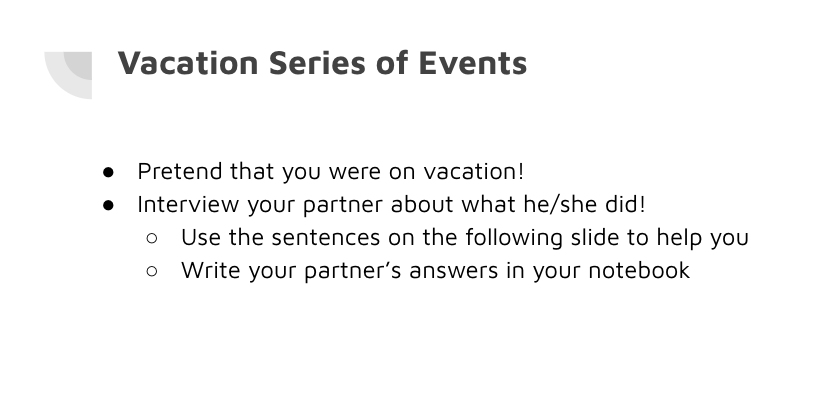The image size is (820, 414).
Task: Click the slide title Vacation Series of Events
Action: click(322, 63)
